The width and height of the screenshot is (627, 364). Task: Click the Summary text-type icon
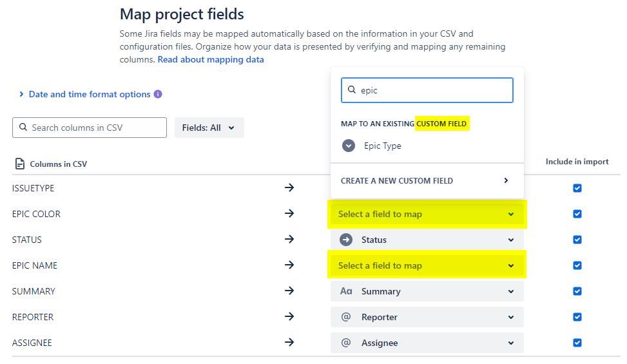346,291
